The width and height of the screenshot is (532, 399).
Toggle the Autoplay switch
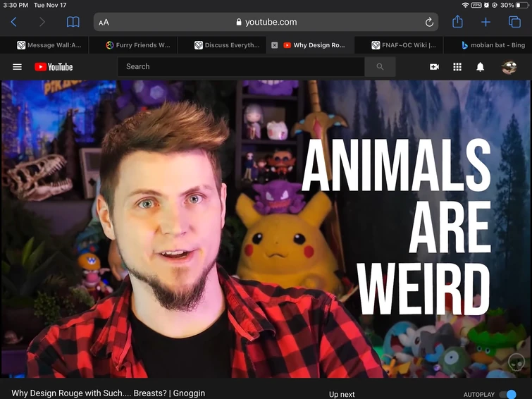(x=507, y=394)
